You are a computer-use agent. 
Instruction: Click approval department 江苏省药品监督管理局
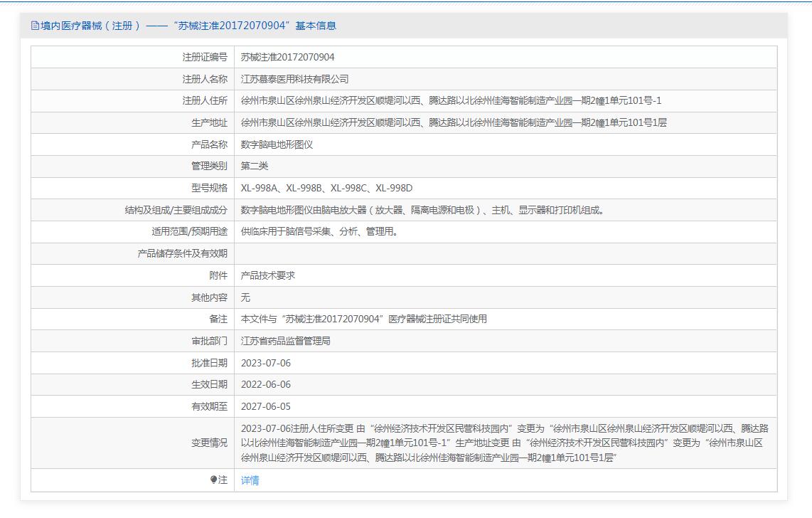[285, 341]
